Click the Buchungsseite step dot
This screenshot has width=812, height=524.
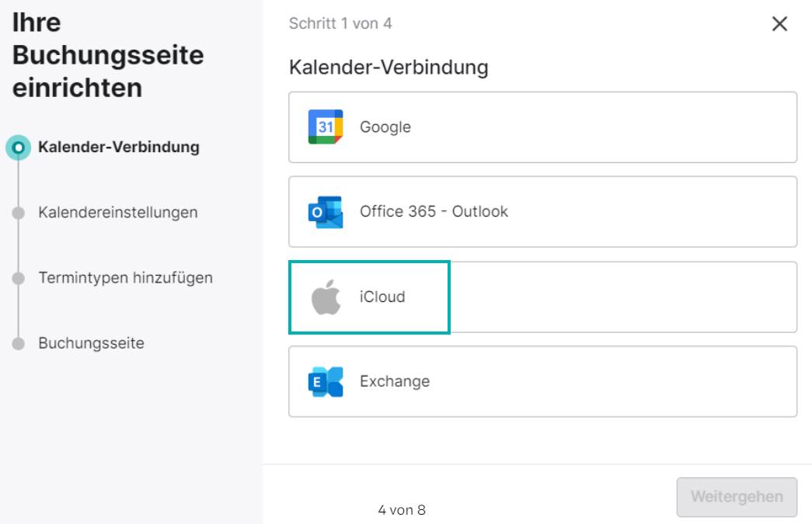(x=18, y=343)
